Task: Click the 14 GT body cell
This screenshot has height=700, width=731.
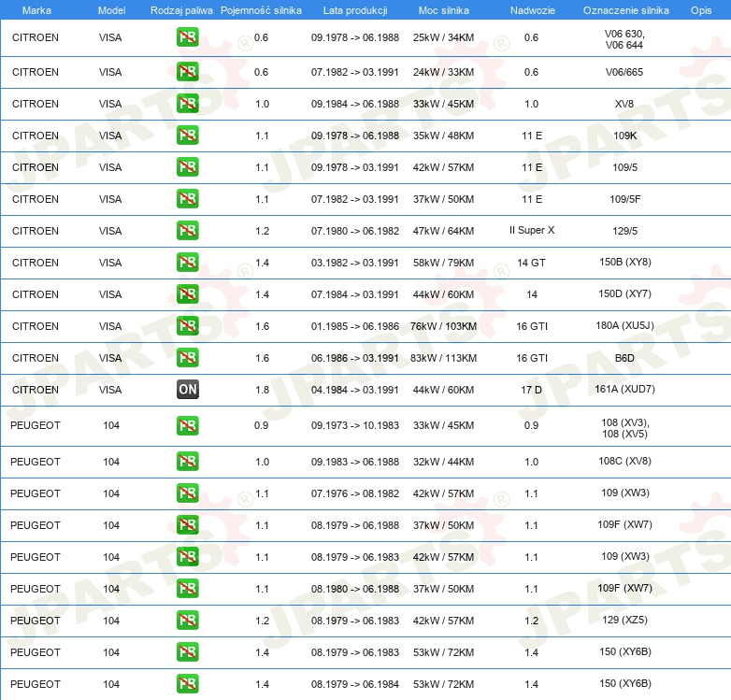Action: click(x=531, y=263)
